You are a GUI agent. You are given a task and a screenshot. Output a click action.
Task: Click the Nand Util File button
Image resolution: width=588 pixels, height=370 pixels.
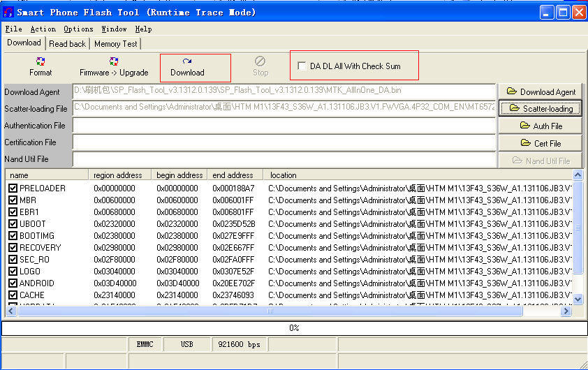coord(541,161)
